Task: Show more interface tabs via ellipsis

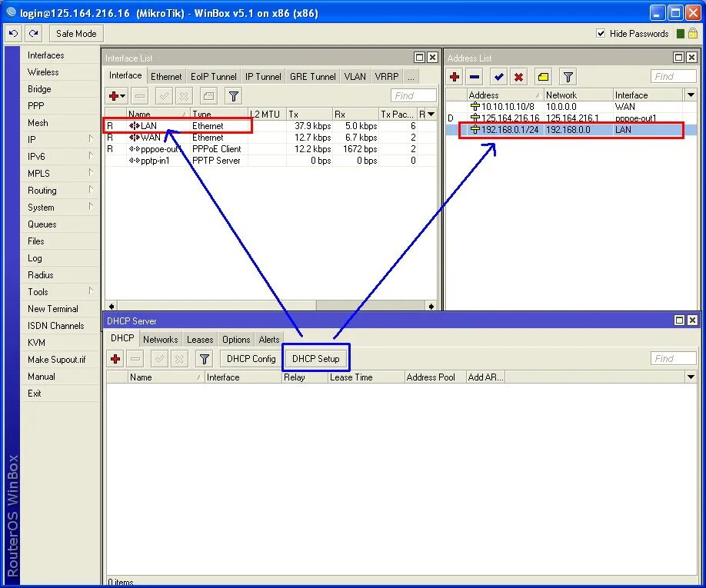Action: coord(411,77)
